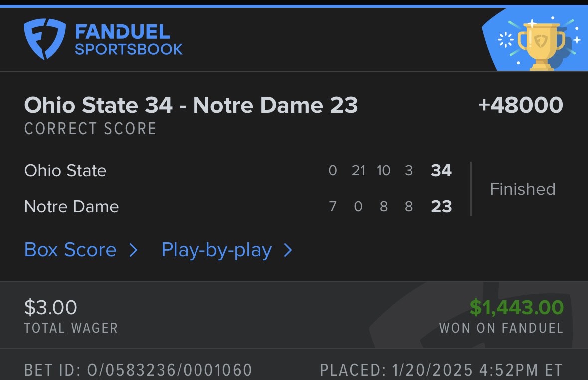Click Ohio State's final score of 34
588x380 pixels.
click(x=441, y=171)
